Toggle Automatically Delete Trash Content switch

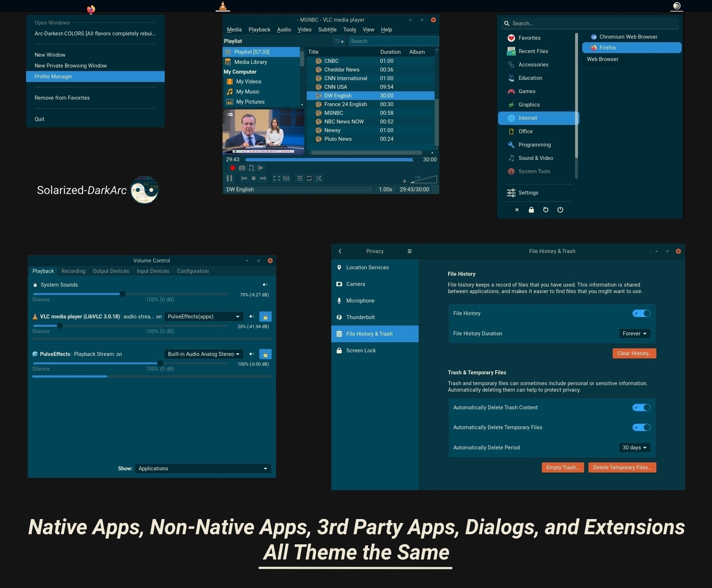(642, 408)
